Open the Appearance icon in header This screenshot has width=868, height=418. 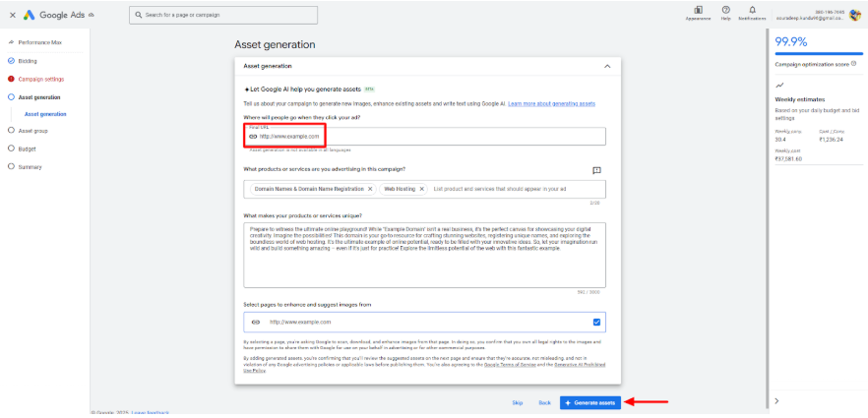coord(698,10)
